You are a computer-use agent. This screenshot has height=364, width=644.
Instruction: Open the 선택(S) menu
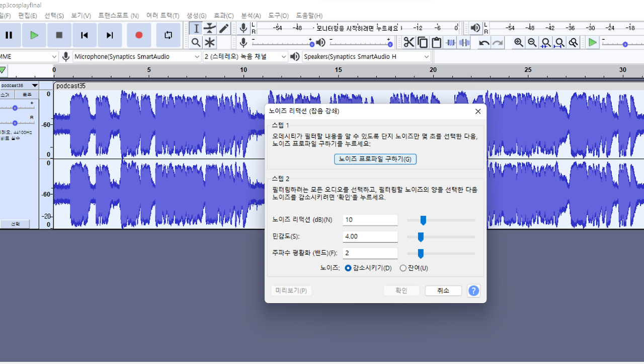point(54,16)
